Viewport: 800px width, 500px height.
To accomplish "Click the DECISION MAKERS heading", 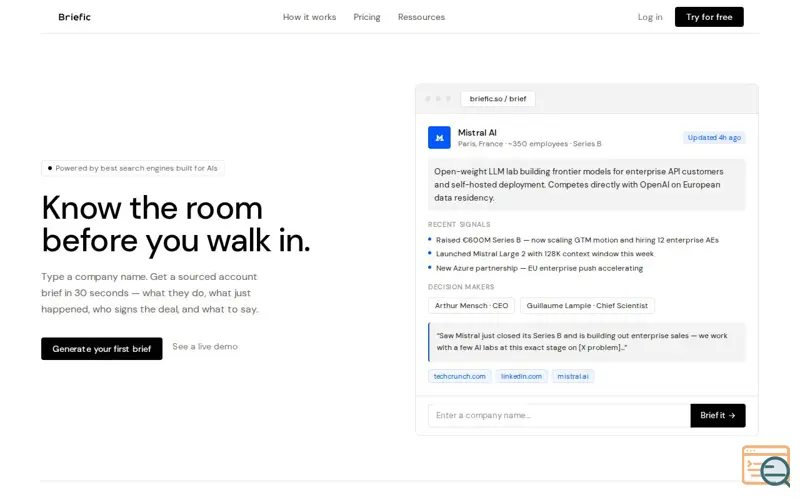I will [x=461, y=287].
